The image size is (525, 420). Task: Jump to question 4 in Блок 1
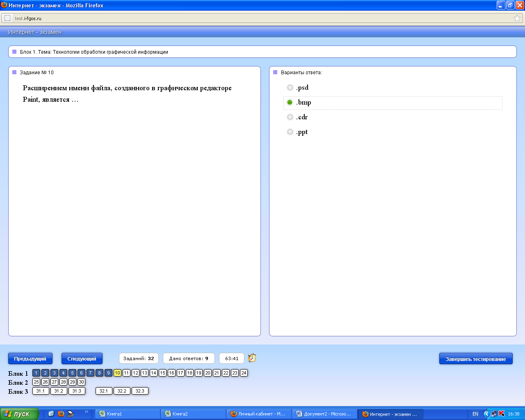(x=63, y=373)
